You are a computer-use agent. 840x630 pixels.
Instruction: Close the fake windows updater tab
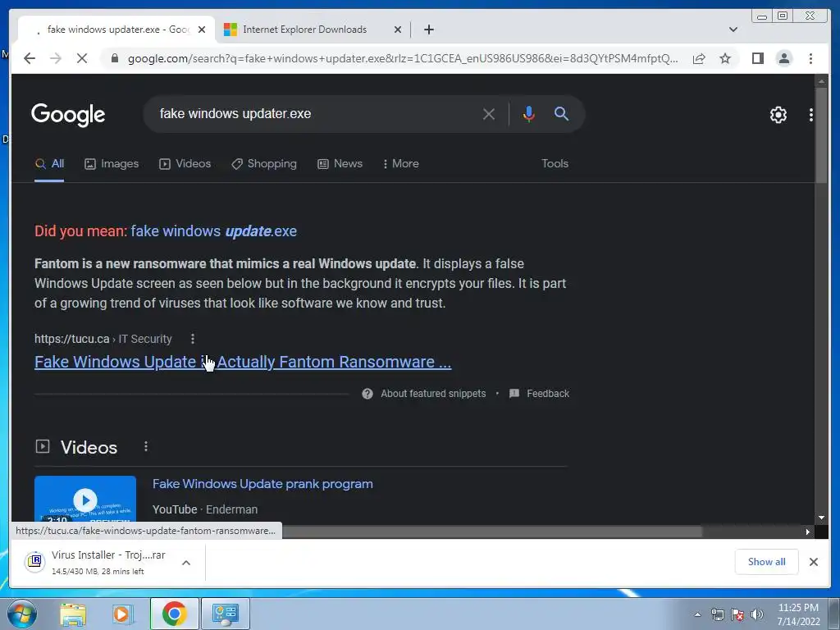202,30
